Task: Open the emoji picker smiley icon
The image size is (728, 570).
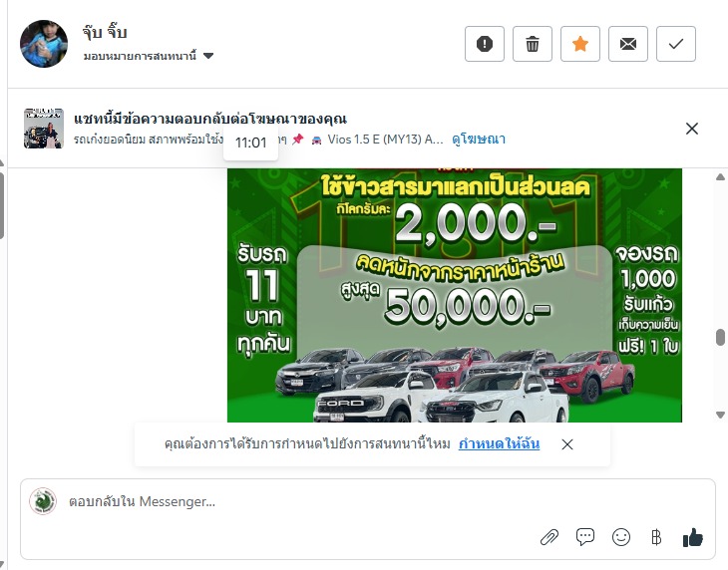Action: point(620,537)
